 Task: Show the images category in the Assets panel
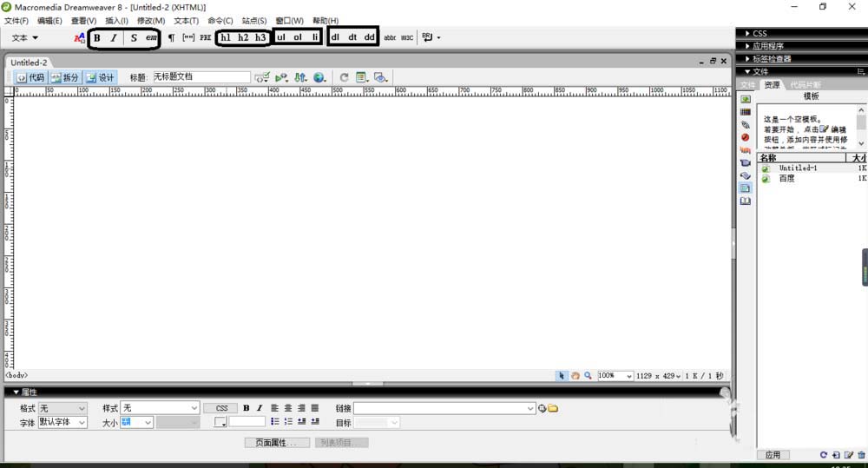point(746,99)
